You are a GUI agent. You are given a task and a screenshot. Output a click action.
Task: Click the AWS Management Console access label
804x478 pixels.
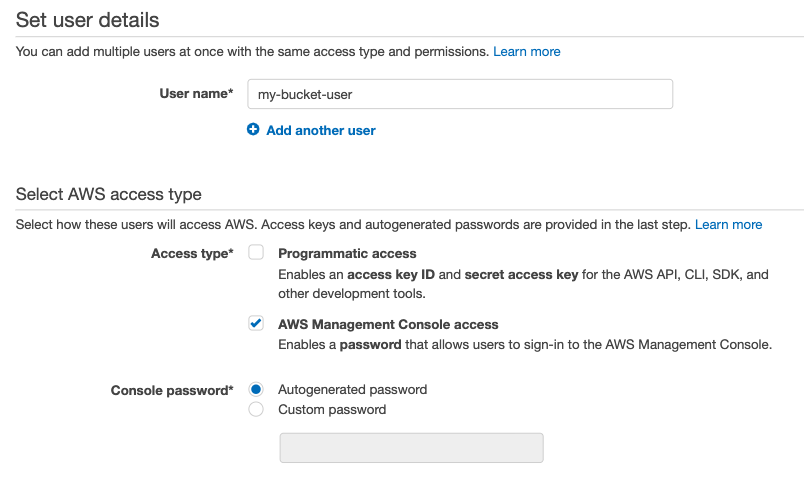[x=388, y=324]
